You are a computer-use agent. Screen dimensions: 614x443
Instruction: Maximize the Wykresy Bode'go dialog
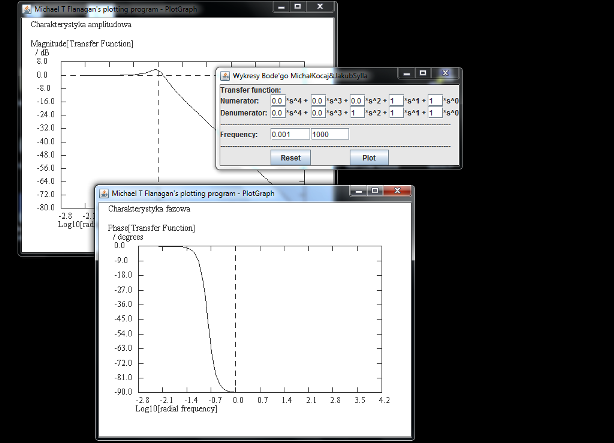click(423, 73)
